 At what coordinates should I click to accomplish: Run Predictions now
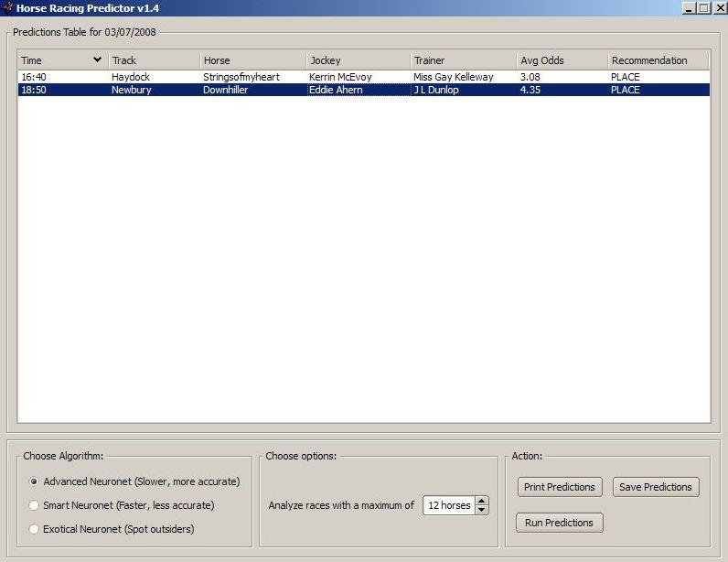[x=559, y=523]
